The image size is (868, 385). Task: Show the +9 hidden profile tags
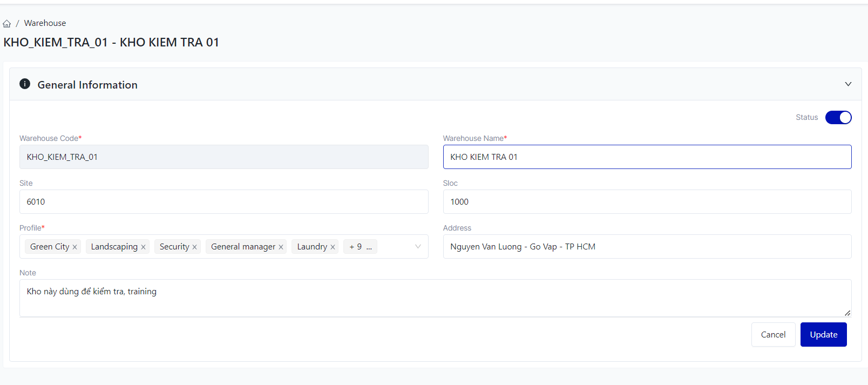tap(360, 247)
